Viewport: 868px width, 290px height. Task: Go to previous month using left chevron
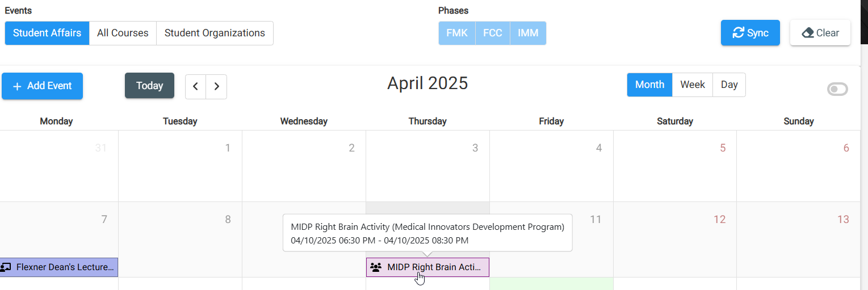[195, 86]
